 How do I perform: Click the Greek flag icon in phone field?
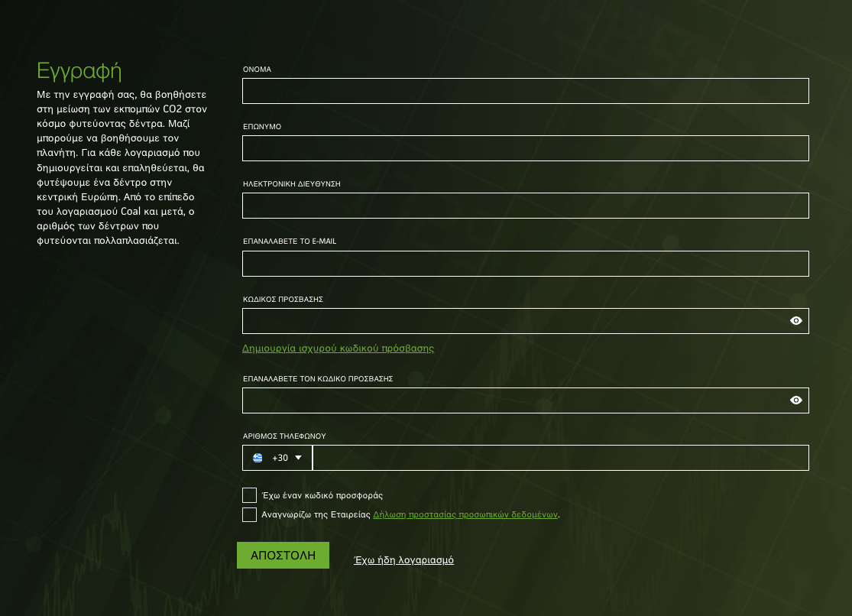[x=257, y=458]
